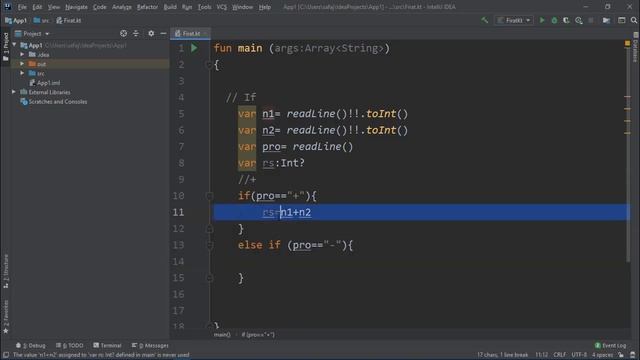Open the Terminal tool window

point(107,345)
